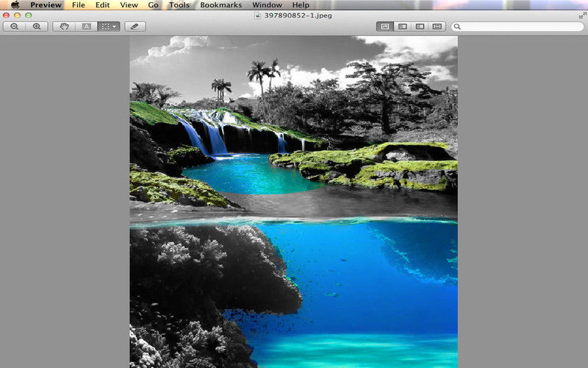This screenshot has width=588, height=368.
Task: Open the Bookmarks menu
Action: pyautogui.click(x=221, y=5)
